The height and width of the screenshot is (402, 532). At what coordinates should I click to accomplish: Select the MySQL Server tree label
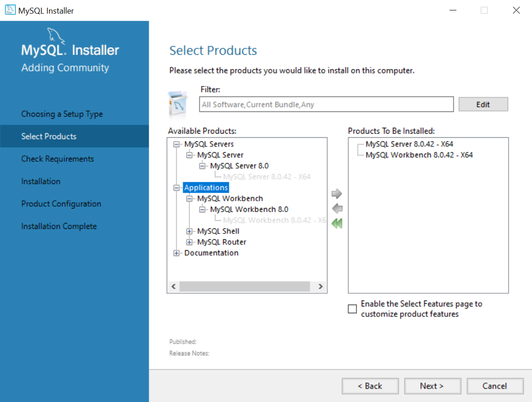220,155
